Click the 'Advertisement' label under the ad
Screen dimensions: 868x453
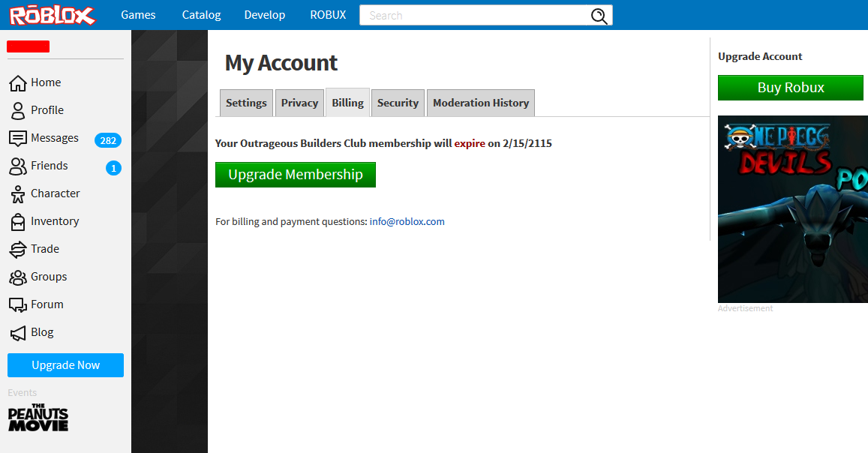click(745, 308)
